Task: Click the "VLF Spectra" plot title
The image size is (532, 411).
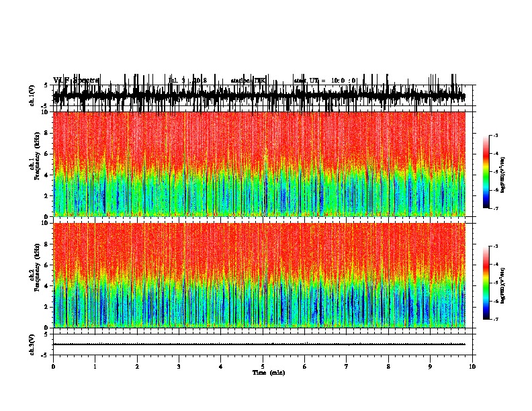Action: tap(76, 81)
